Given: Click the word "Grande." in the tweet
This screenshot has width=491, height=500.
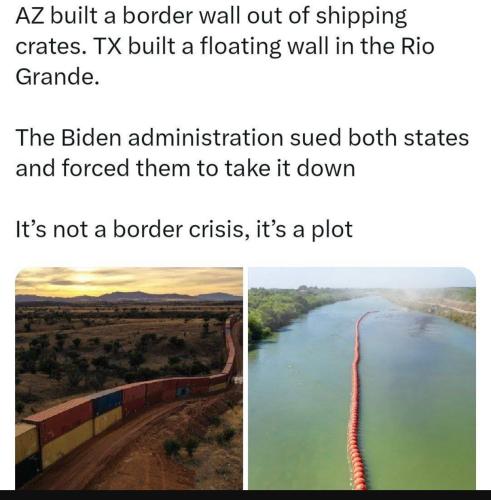Looking at the screenshot, I should tap(57, 77).
